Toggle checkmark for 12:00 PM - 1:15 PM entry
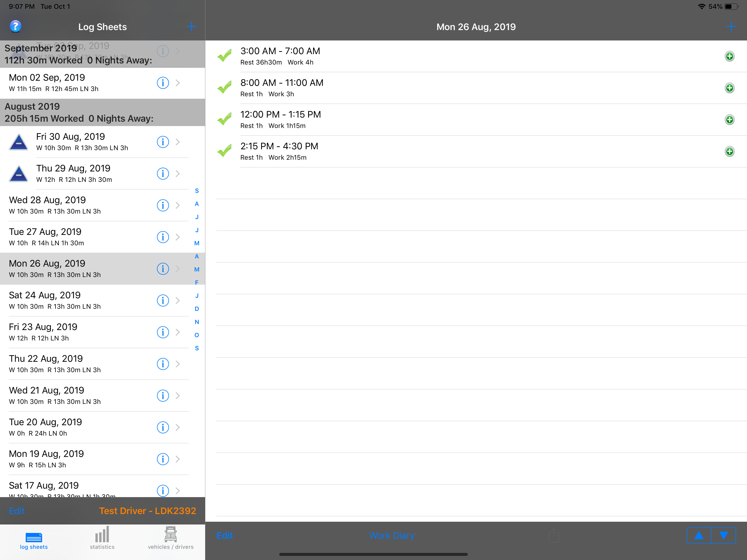Screen dimensions: 747x560 pos(224,119)
